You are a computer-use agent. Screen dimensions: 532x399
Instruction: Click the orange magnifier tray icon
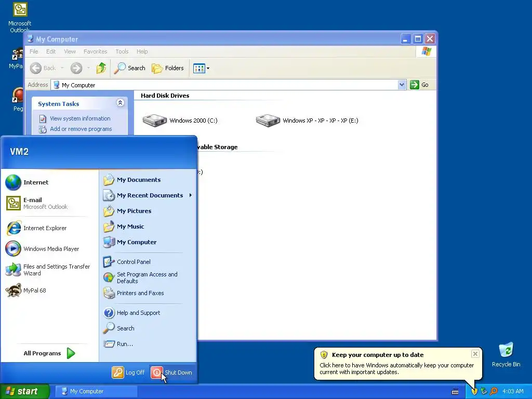click(494, 391)
